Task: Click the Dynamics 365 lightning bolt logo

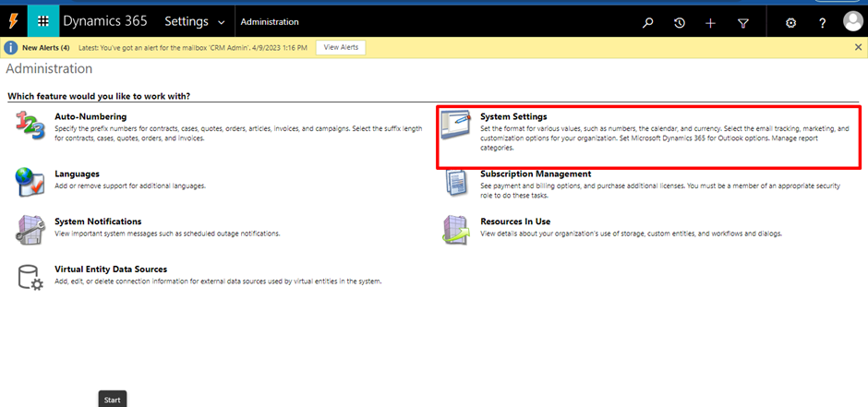Action: click(12, 21)
